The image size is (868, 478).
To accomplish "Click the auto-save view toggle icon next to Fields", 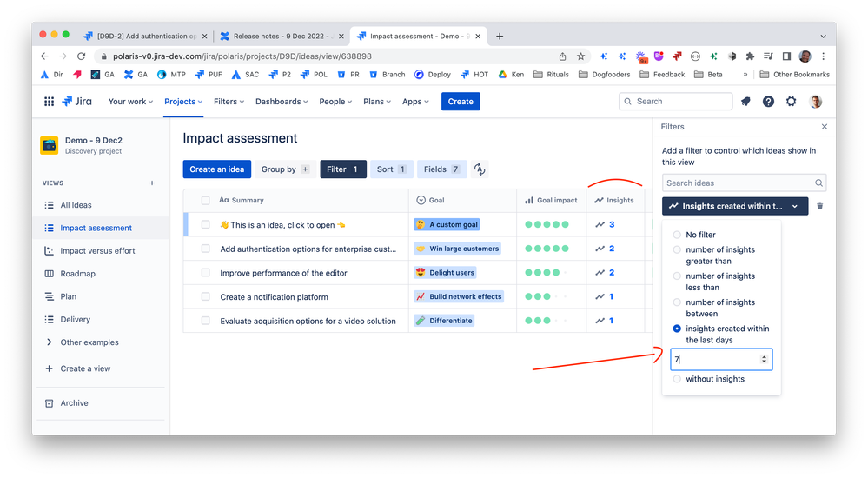I will coord(480,169).
